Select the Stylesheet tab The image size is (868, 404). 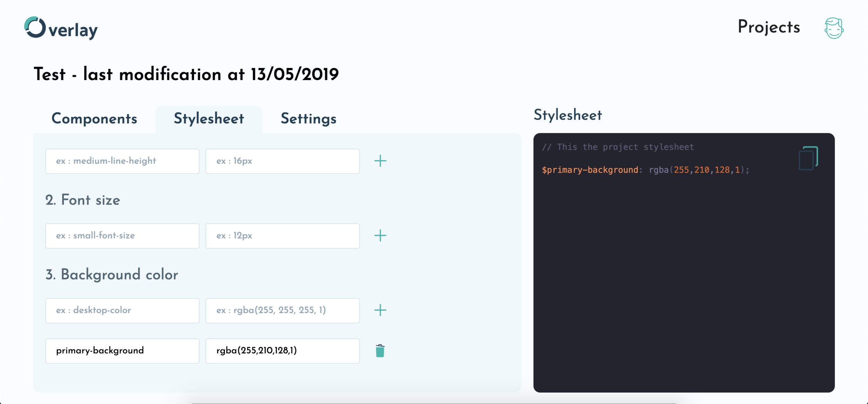tap(209, 119)
